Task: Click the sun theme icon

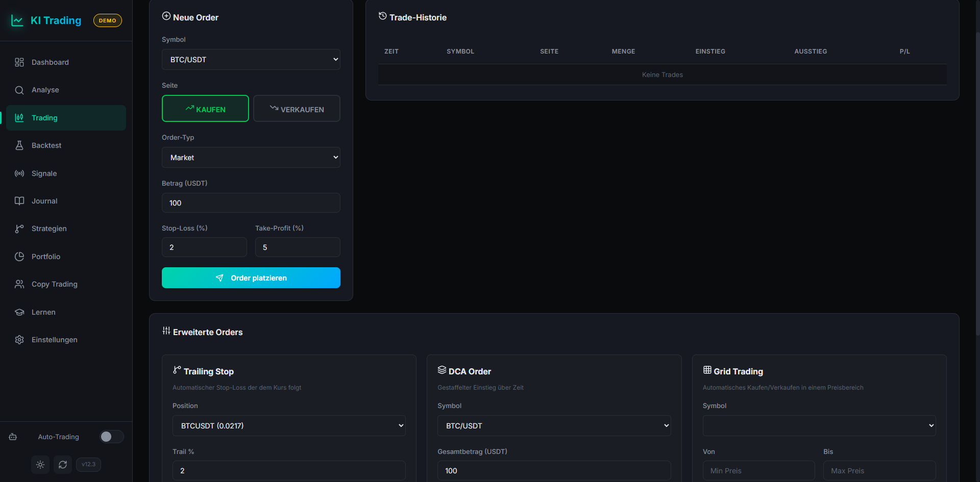Action: [40, 465]
